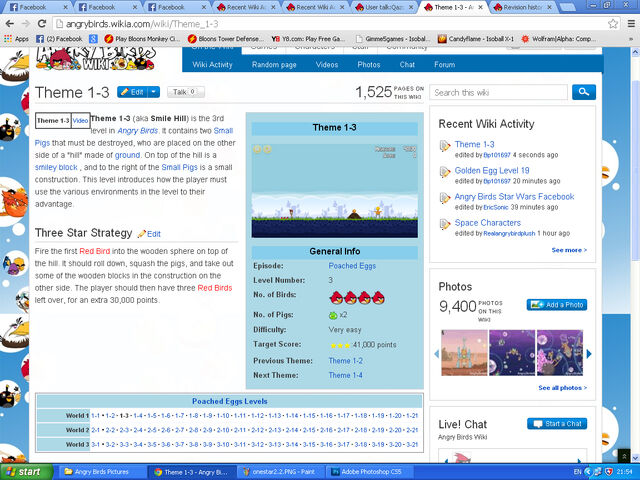Image resolution: width=640 pixels, height=480 pixels.
Task: Open Random page menu item
Action: coord(274,64)
